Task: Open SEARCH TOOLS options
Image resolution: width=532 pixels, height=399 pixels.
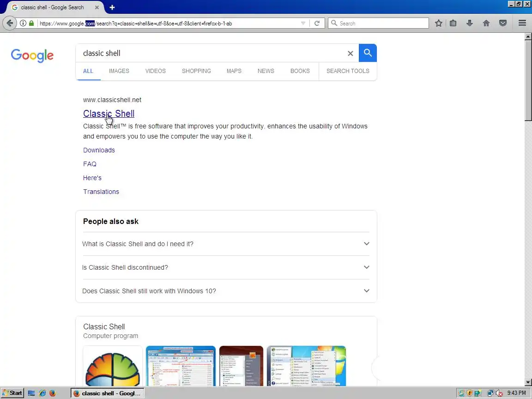Action: click(348, 71)
